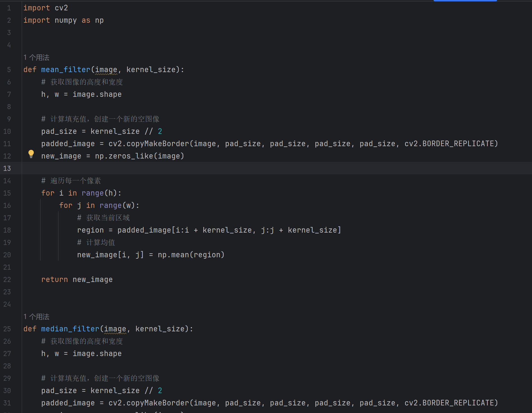Click 'return new_image' on line 22
This screenshot has width=532, height=413.
pyautogui.click(x=77, y=279)
